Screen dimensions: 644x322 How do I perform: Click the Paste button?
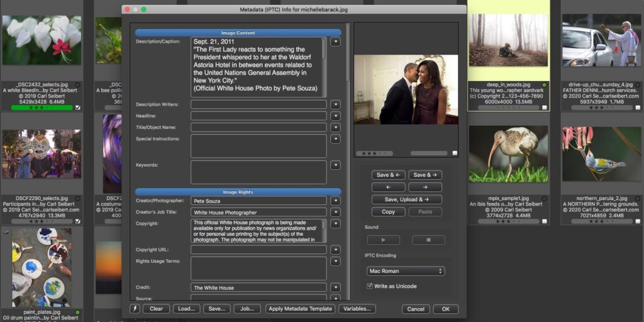(x=425, y=212)
